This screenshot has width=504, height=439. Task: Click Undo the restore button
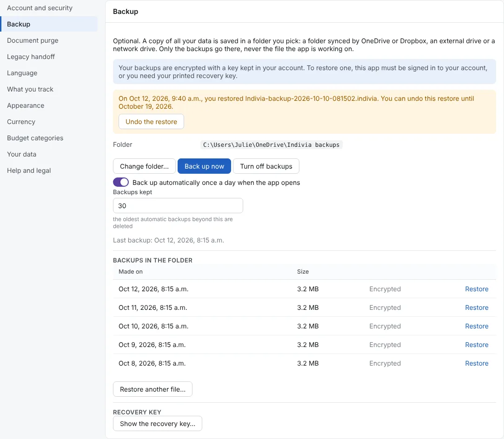pos(151,122)
